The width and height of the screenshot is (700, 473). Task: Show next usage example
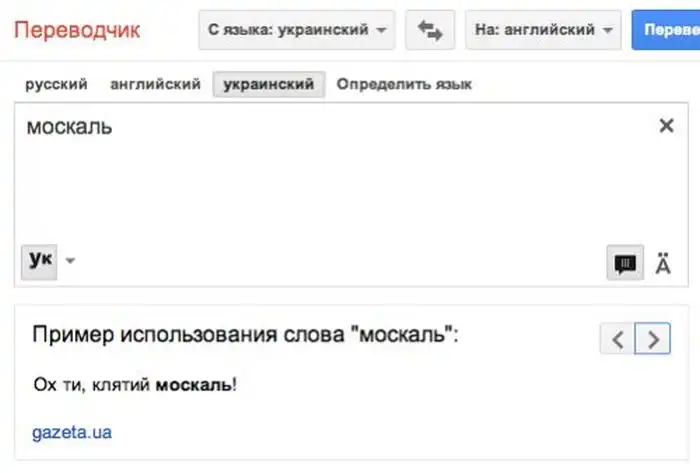tap(653, 339)
